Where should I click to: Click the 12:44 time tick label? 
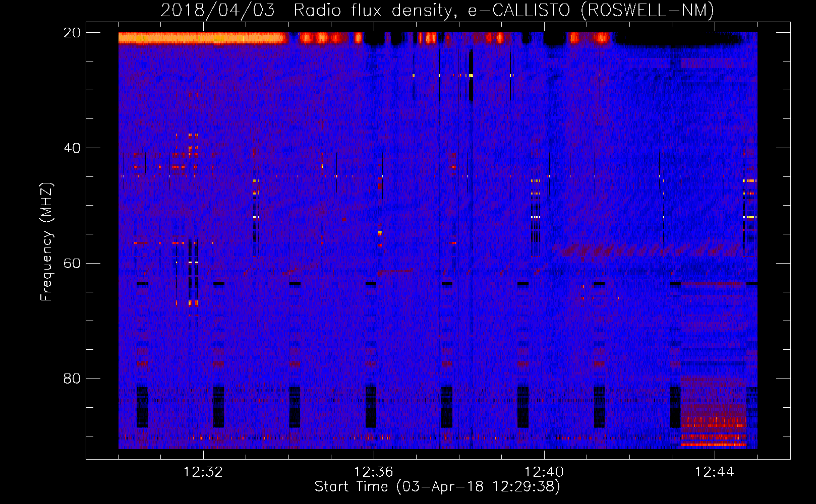715,472
